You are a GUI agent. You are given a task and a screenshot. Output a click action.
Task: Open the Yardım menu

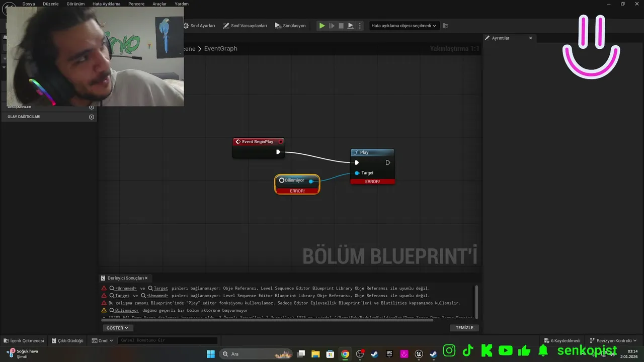(182, 4)
